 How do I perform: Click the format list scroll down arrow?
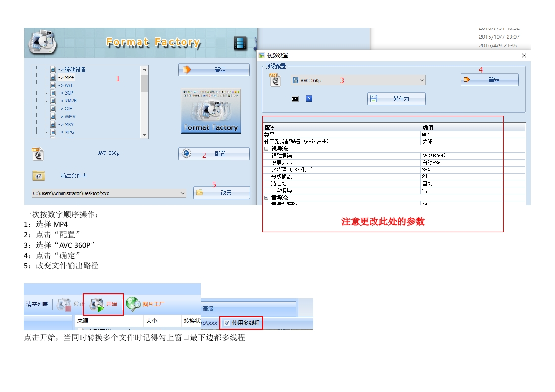tap(144, 135)
